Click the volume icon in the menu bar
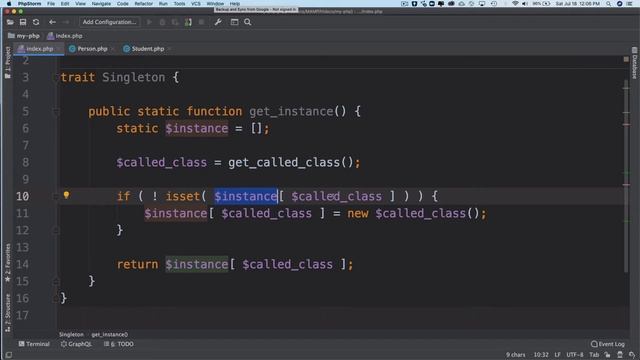The image size is (640, 360). [x=525, y=4]
